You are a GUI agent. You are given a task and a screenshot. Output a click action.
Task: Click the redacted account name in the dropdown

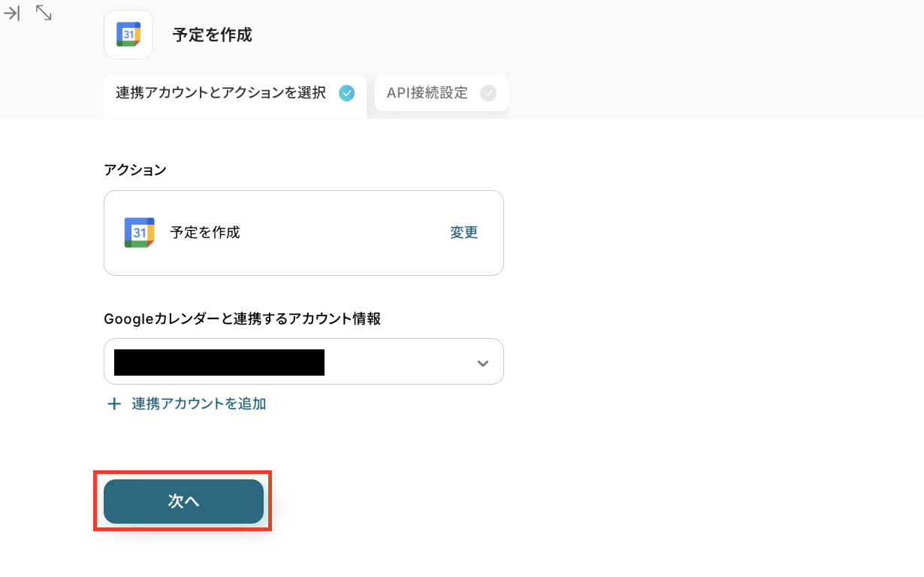click(219, 362)
